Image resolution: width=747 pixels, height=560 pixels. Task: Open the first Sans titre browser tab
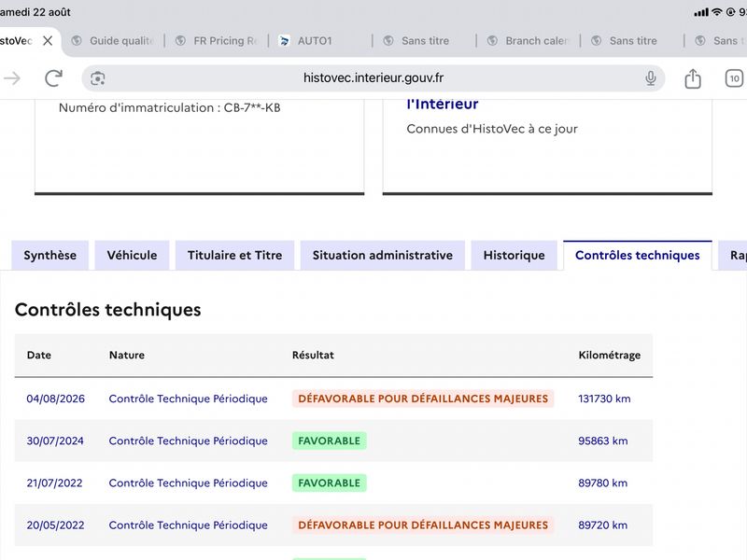[426, 41]
